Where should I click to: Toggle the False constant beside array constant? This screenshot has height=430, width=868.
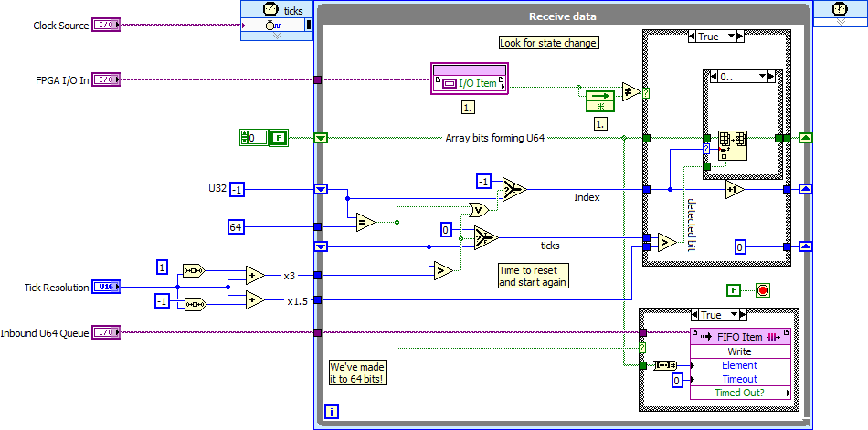coord(279,138)
